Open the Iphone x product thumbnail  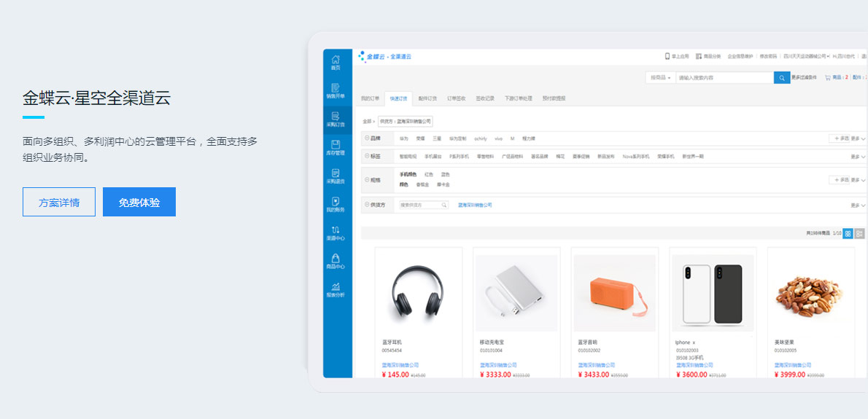[x=713, y=293]
